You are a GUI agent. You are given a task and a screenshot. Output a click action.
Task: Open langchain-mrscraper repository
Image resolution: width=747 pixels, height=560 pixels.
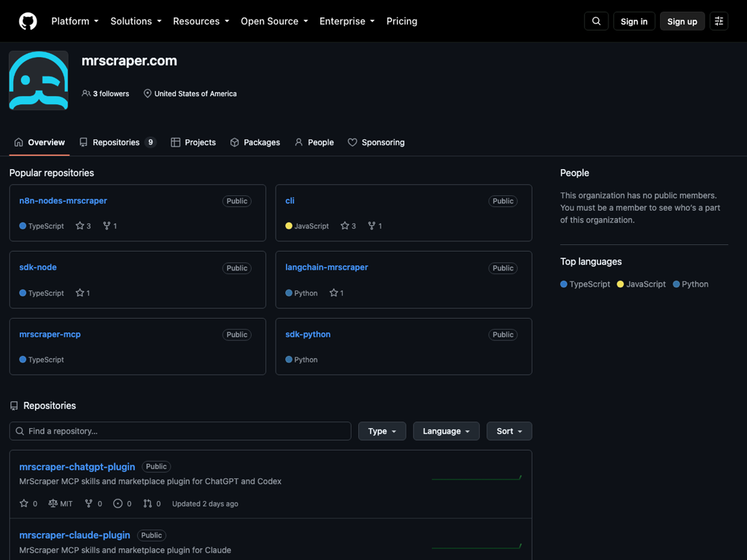pos(326,267)
